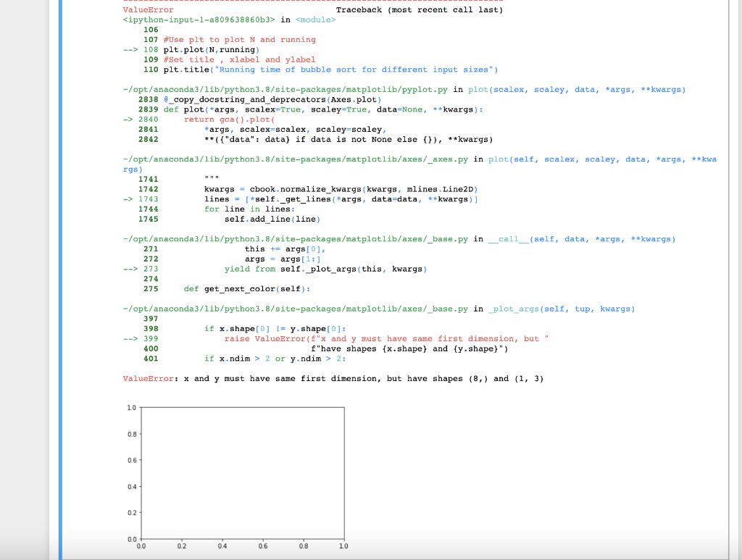Click the 1.0 tick label on y-axis

131,407
